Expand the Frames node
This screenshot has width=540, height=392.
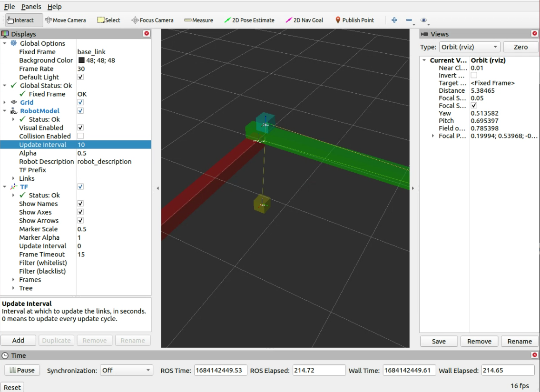pyautogui.click(x=13, y=279)
